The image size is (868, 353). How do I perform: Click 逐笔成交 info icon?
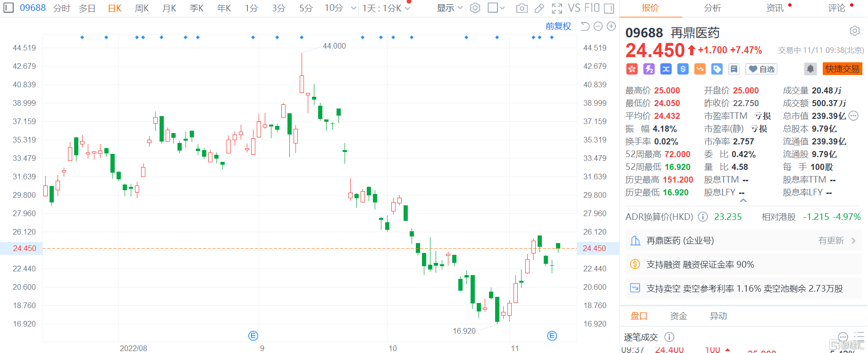(x=669, y=337)
